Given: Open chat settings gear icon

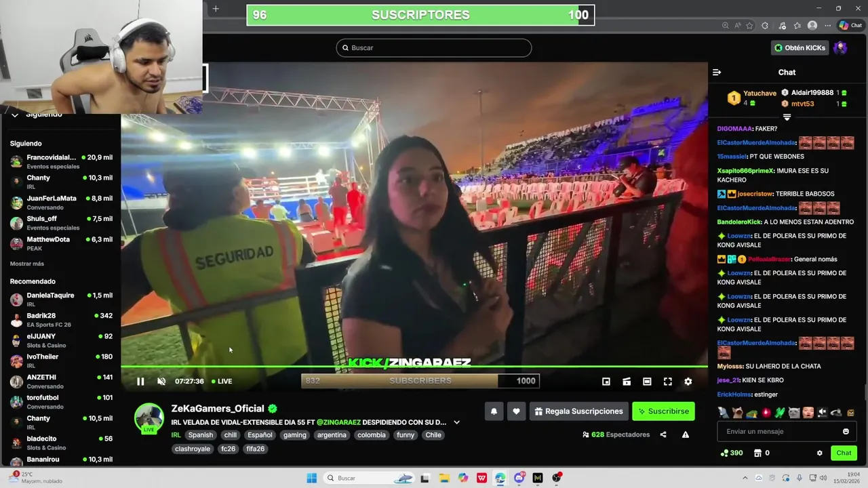Looking at the screenshot, I should point(819,453).
